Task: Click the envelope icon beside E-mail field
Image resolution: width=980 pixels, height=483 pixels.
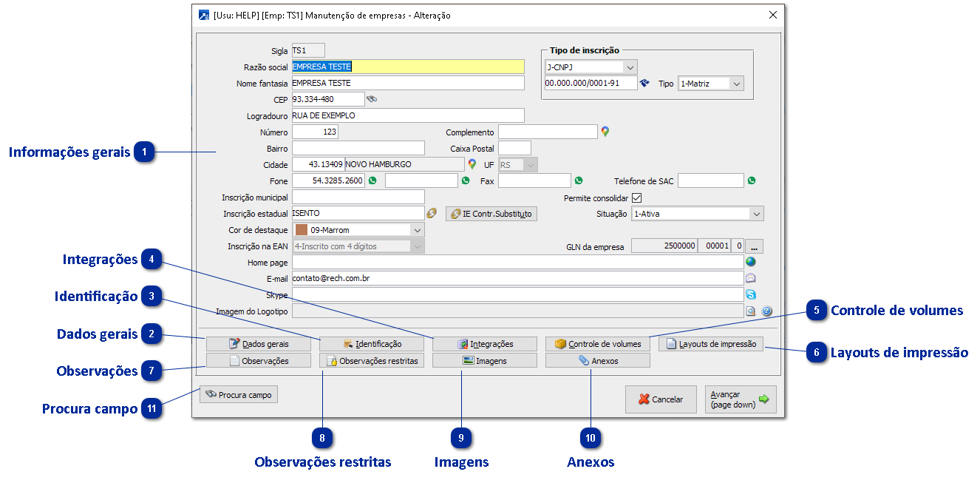Action: point(751,279)
